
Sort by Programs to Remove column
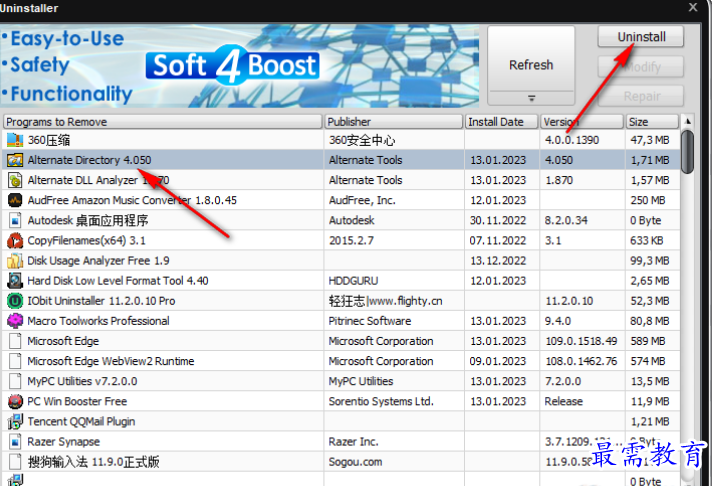163,122
